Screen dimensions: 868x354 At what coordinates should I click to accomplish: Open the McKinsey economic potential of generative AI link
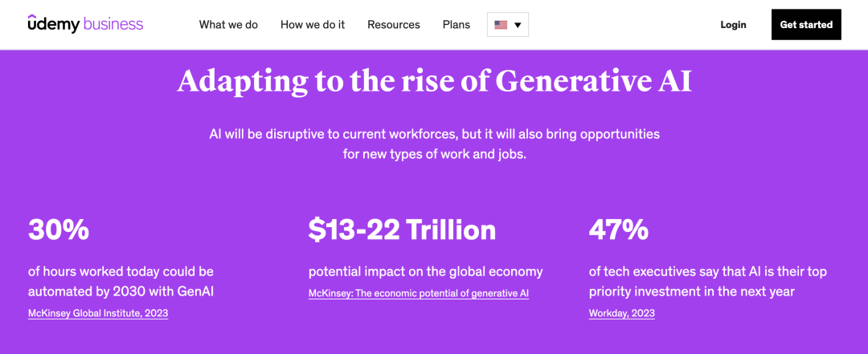pos(419,294)
